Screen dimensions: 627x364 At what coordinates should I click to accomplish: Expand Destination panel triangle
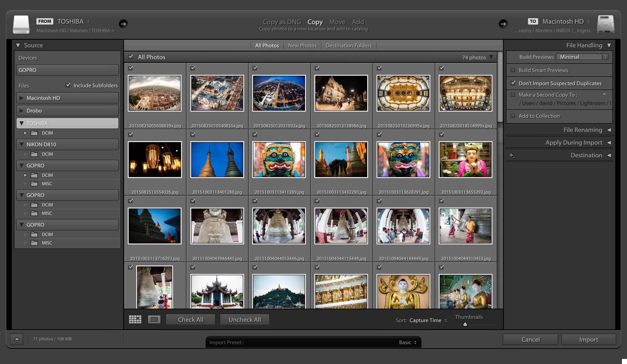point(609,155)
